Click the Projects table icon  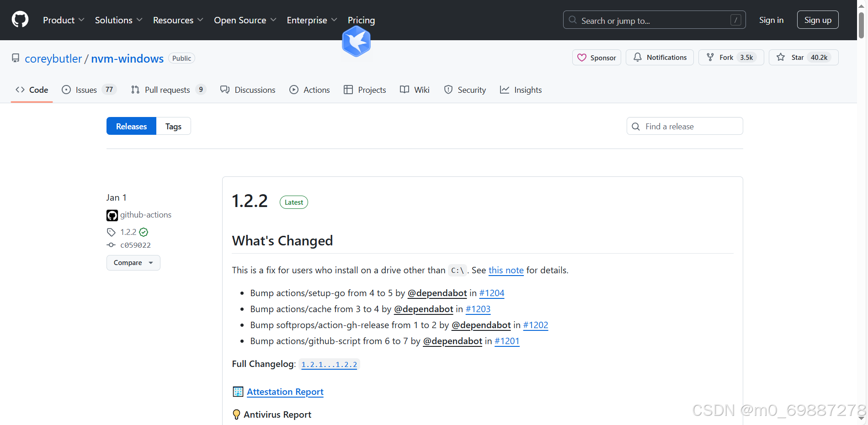(x=348, y=90)
